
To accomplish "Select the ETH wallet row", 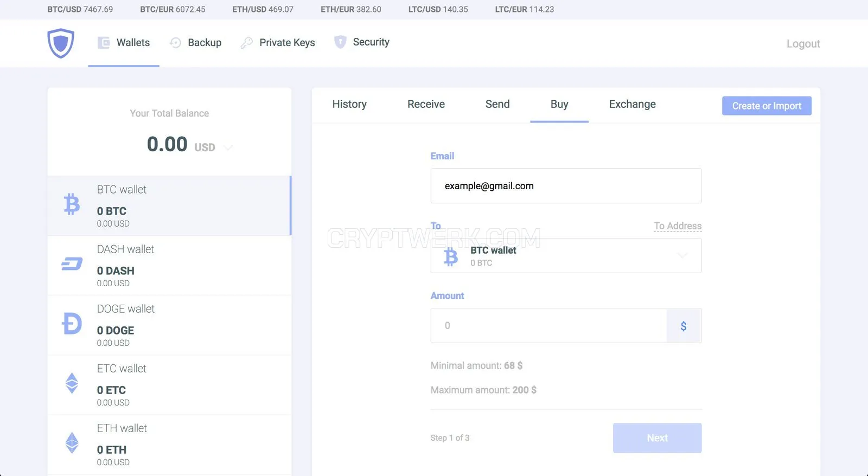I will 169,445.
